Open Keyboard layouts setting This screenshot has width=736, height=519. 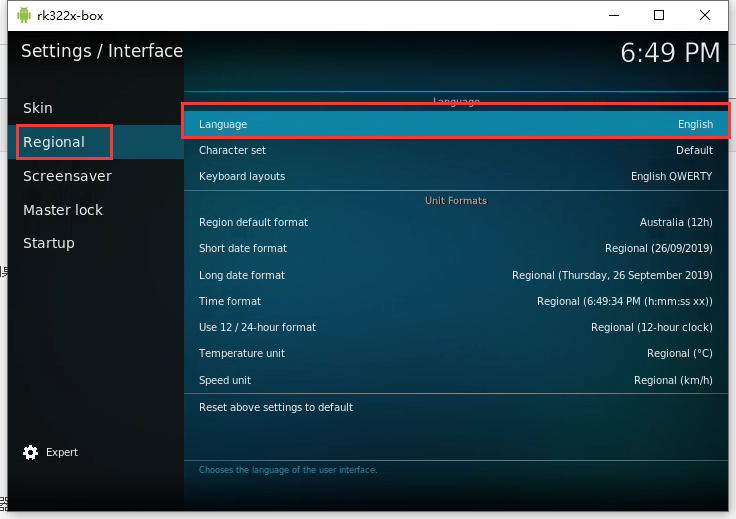(x=456, y=176)
